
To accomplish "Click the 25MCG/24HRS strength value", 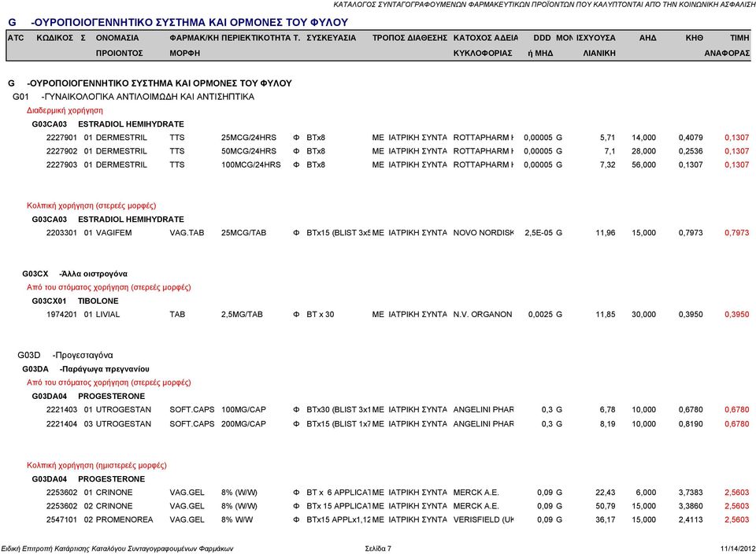I will pos(249,138).
